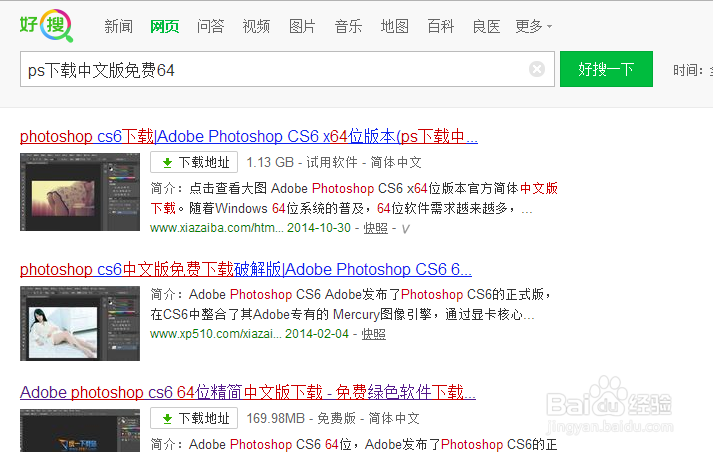Screen dimensions: 713x452
Task: Open photoshop cs6中文版免费下载破解版 result link
Action: [246, 269]
